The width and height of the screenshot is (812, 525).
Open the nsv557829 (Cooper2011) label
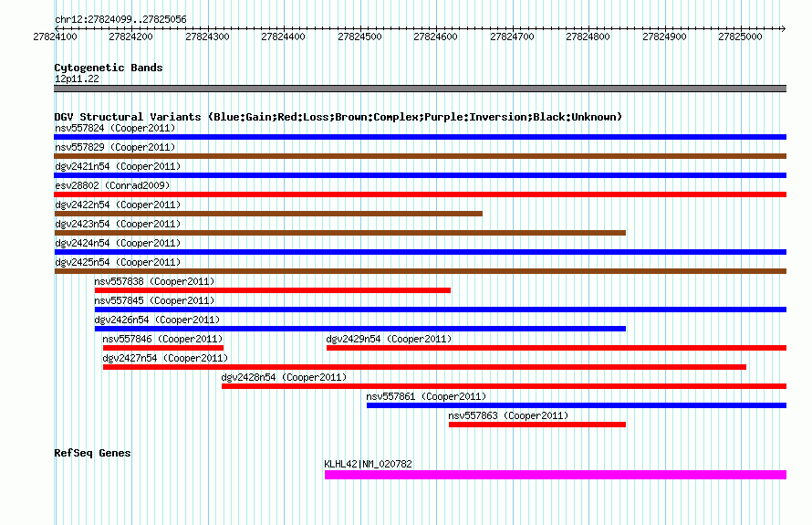click(x=115, y=147)
